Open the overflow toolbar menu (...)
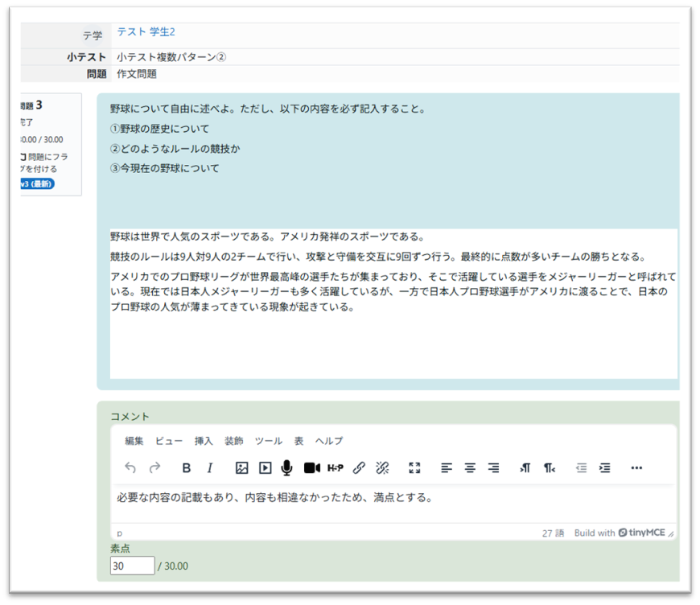This screenshot has height=605, width=700. click(x=636, y=468)
